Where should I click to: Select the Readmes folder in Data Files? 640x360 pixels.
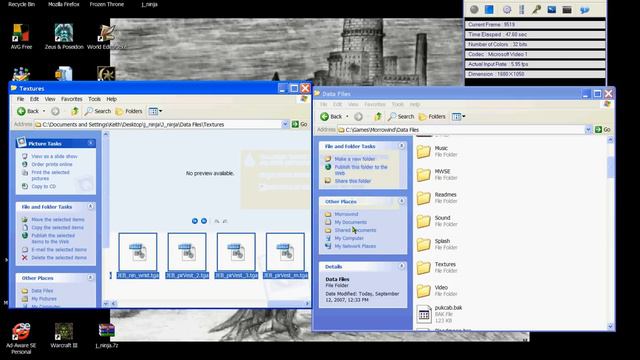tap(436, 198)
